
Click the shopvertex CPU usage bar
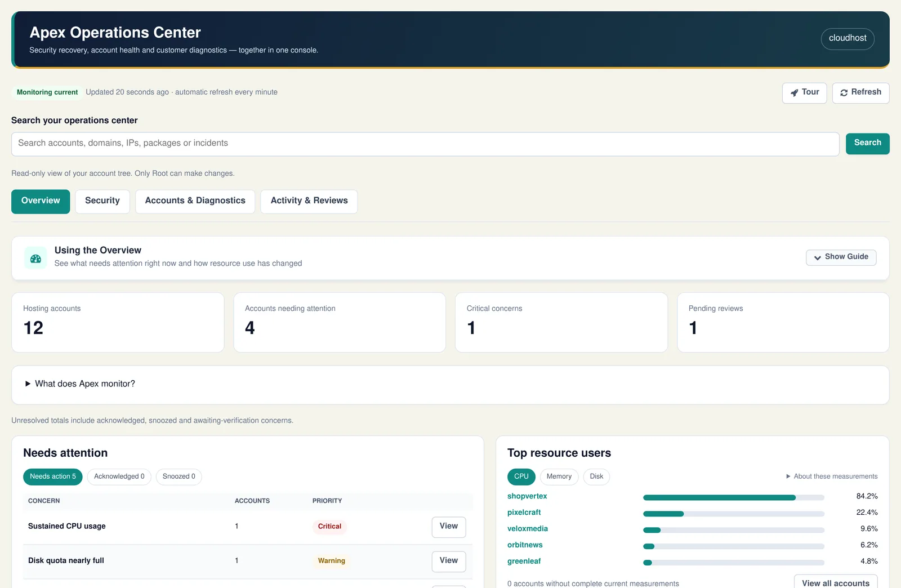(x=734, y=497)
